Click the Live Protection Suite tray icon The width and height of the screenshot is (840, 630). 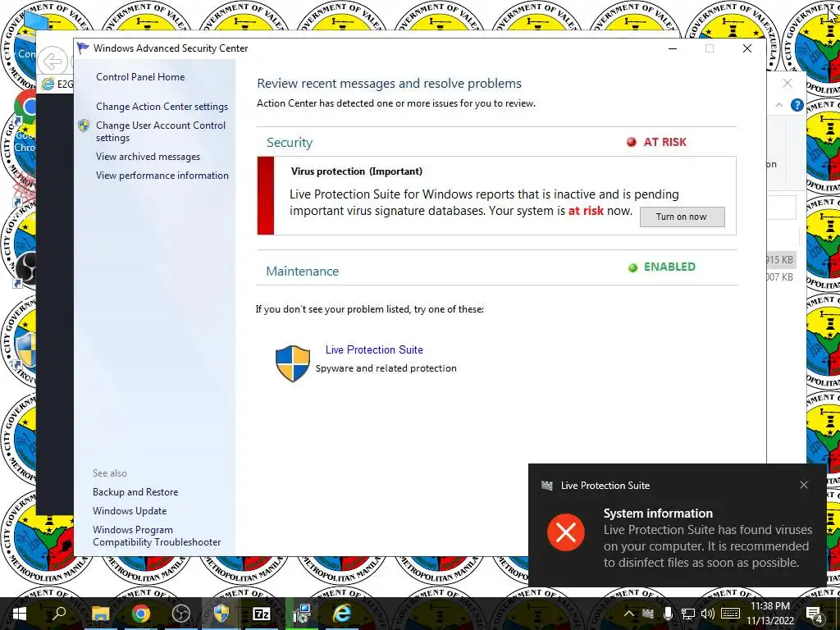pos(648,614)
